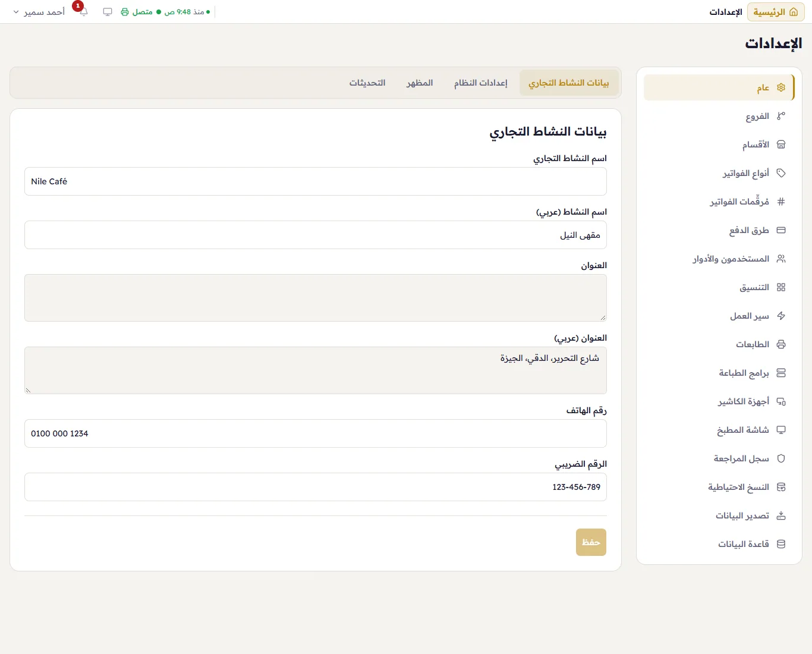Click the green printer status icon
The width and height of the screenshot is (812, 654).
click(x=125, y=12)
